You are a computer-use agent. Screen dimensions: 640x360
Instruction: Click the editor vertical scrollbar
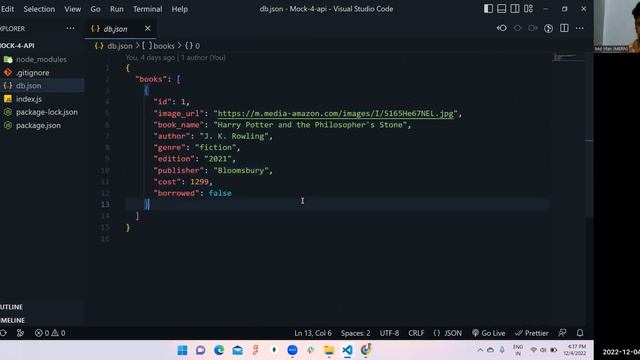click(589, 135)
